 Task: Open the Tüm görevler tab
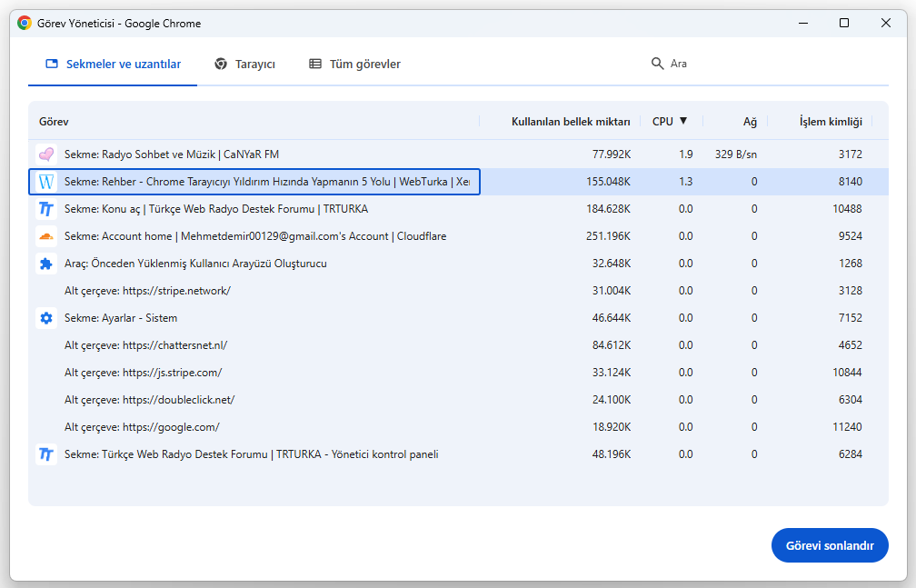click(354, 64)
